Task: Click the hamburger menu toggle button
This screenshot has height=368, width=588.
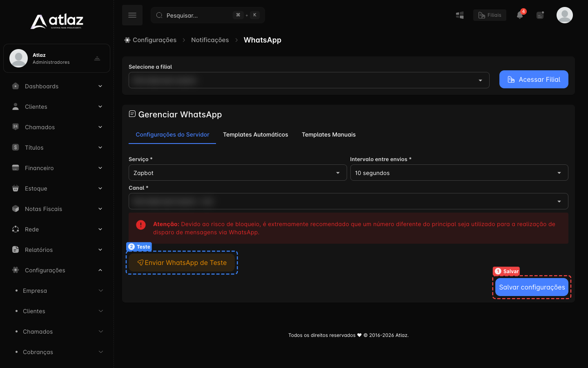Action: coord(132,15)
